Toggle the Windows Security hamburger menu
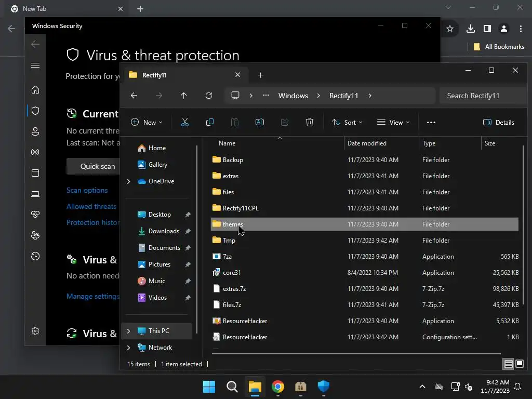Image resolution: width=532 pixels, height=399 pixels. [35, 65]
